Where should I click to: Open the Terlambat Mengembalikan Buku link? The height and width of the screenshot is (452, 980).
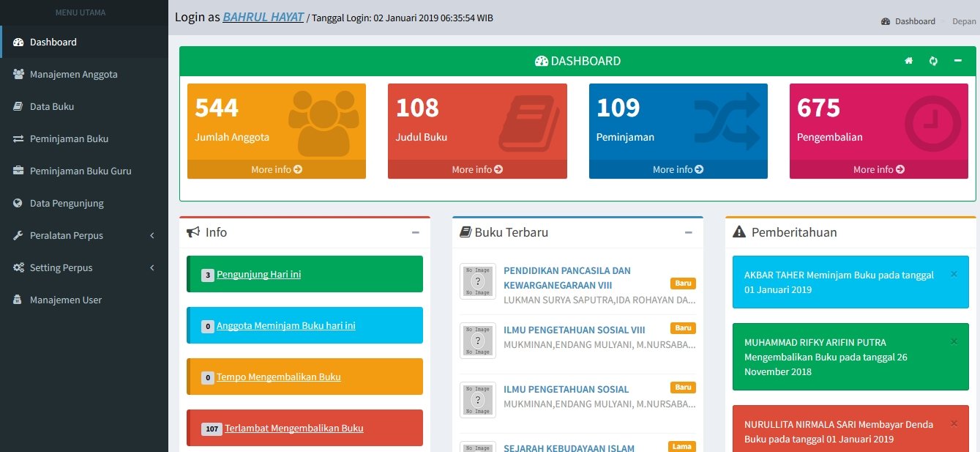pyautogui.click(x=293, y=428)
